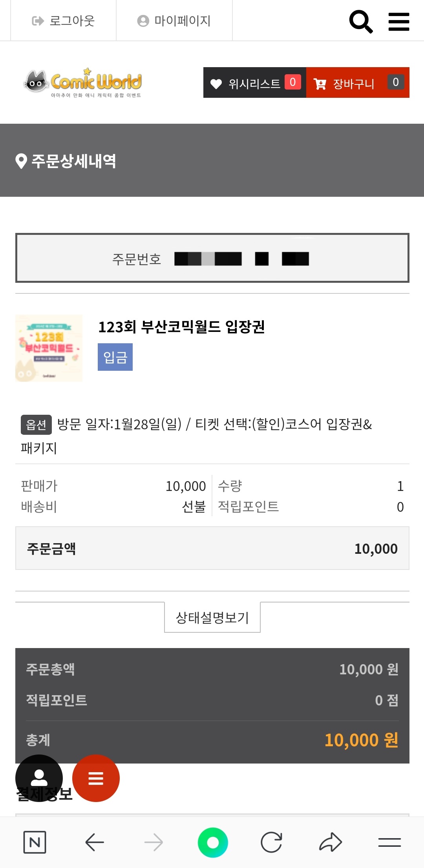
Task: Open the search magnifier icon
Action: click(361, 21)
